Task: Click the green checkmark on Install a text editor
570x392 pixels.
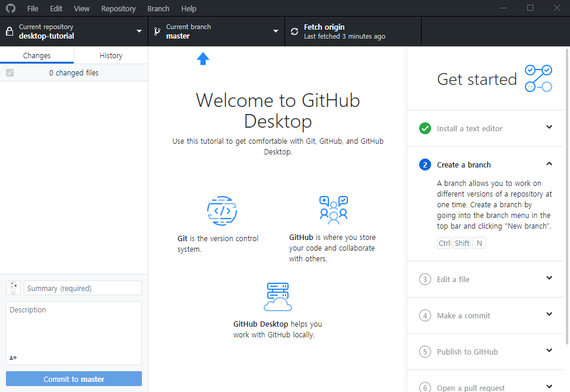Action: pyautogui.click(x=425, y=128)
